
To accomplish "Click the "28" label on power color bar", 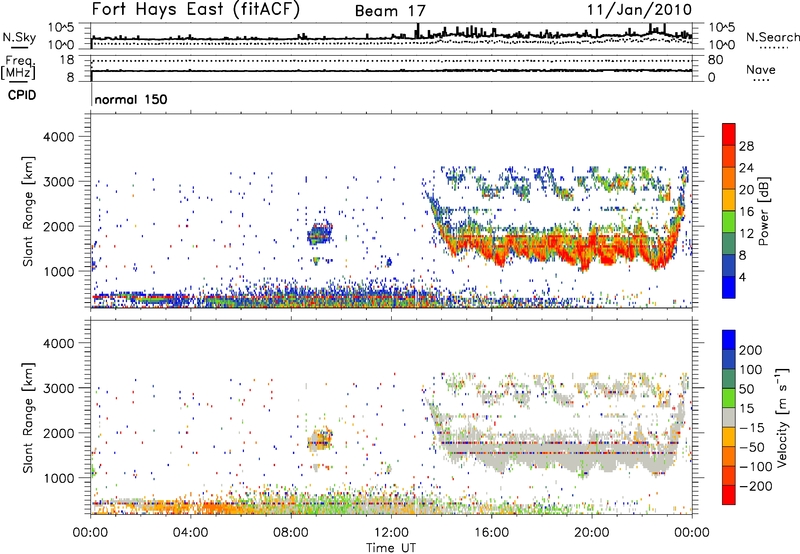I will 746,146.
